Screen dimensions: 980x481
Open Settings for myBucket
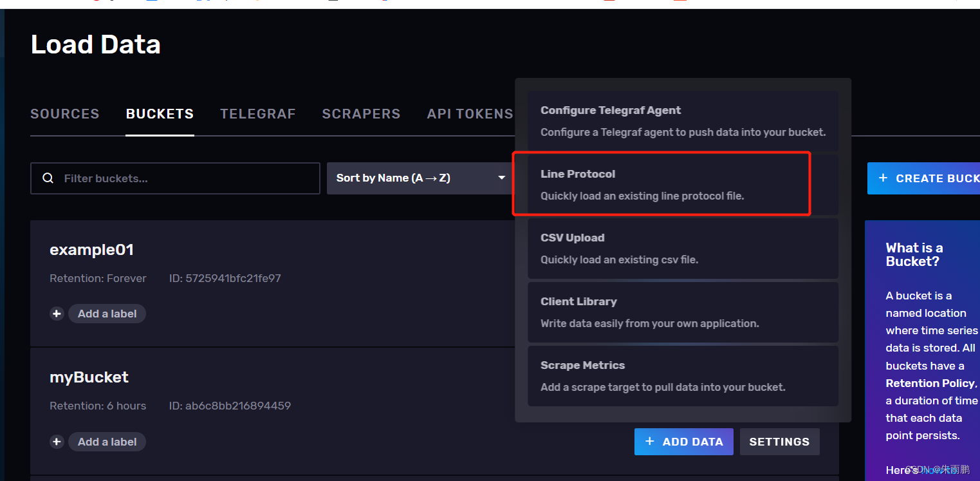(x=779, y=442)
